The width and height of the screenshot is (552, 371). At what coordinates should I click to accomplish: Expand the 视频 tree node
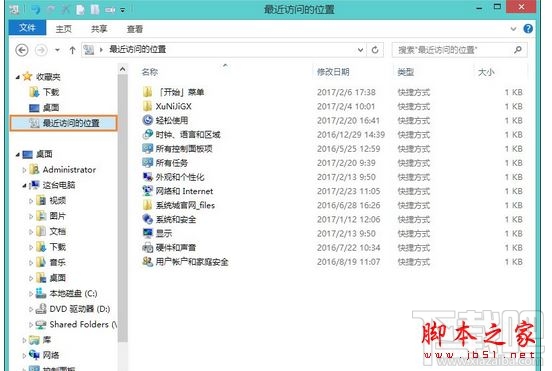coord(31,201)
